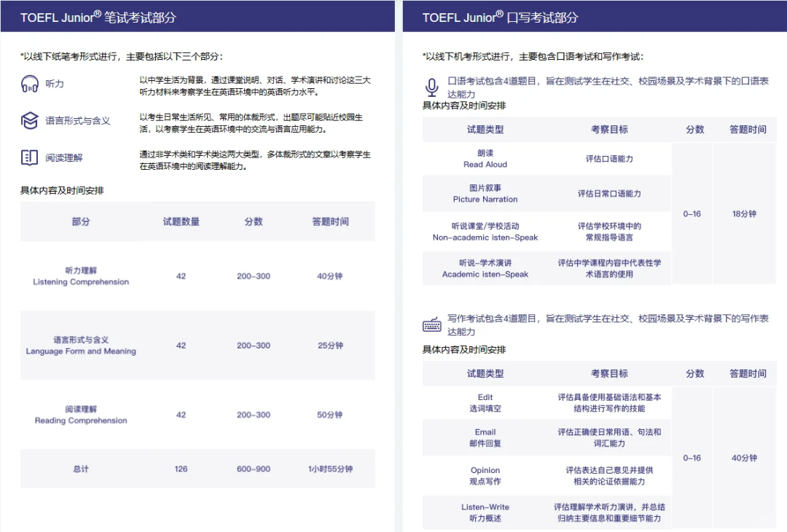Click the headphones icon beside 听力
The width and height of the screenshot is (787, 532).
tap(29, 84)
